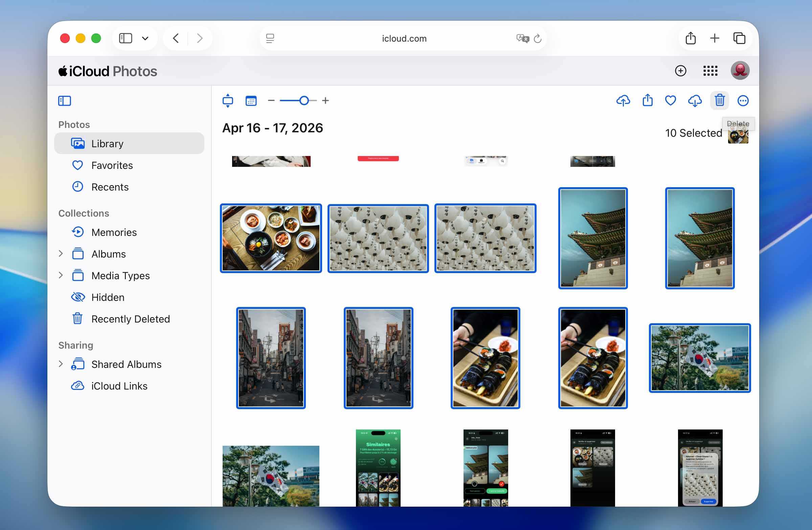Adjust the thumbnail zoom slider
The width and height of the screenshot is (812, 530).
(x=303, y=100)
